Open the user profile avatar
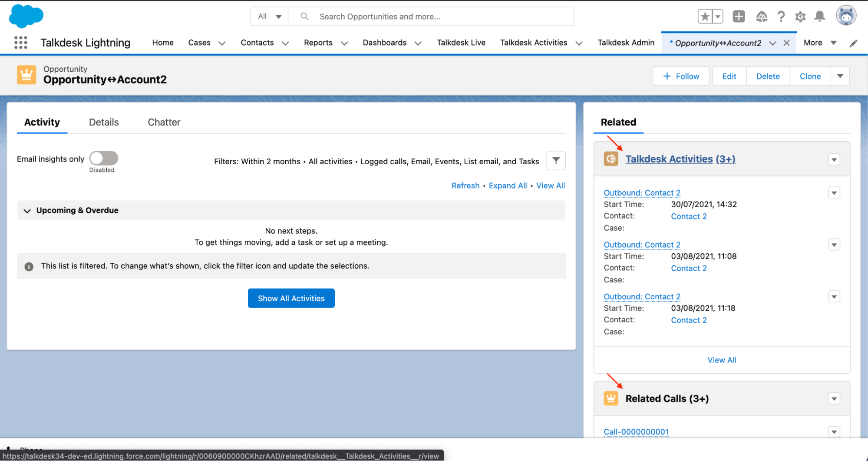Image resolution: width=868 pixels, height=461 pixels. (x=846, y=16)
